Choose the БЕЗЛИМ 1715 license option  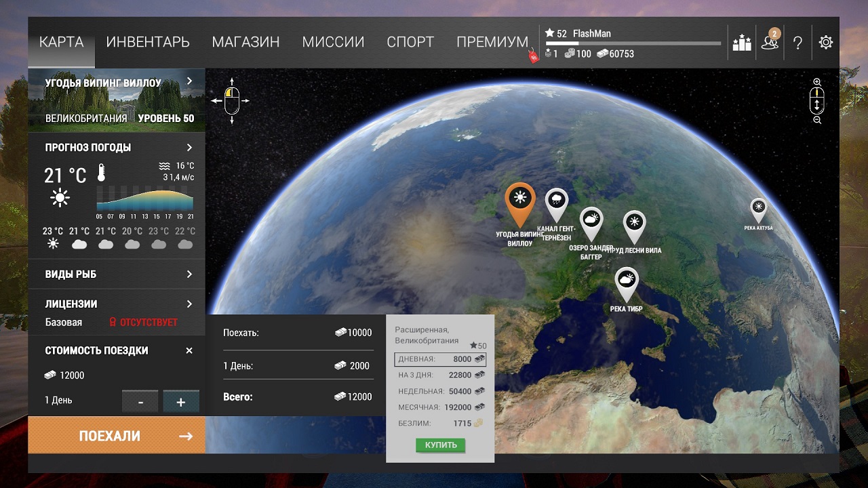click(x=440, y=424)
